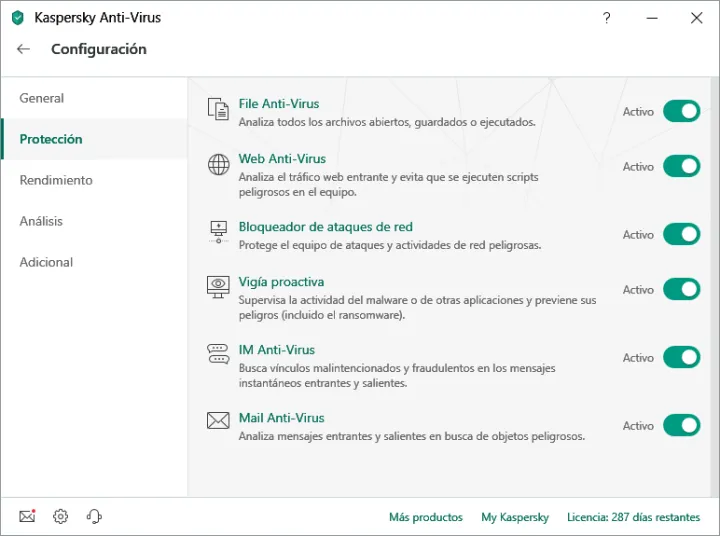Click the Activo label beside File Anti-Virus
The width and height of the screenshot is (720, 536).
coord(638,112)
